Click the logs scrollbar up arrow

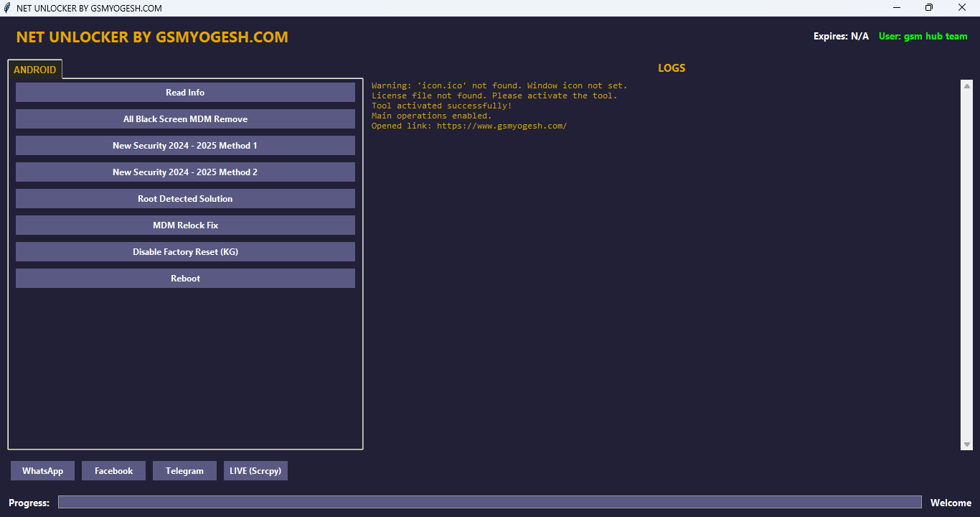(x=966, y=85)
